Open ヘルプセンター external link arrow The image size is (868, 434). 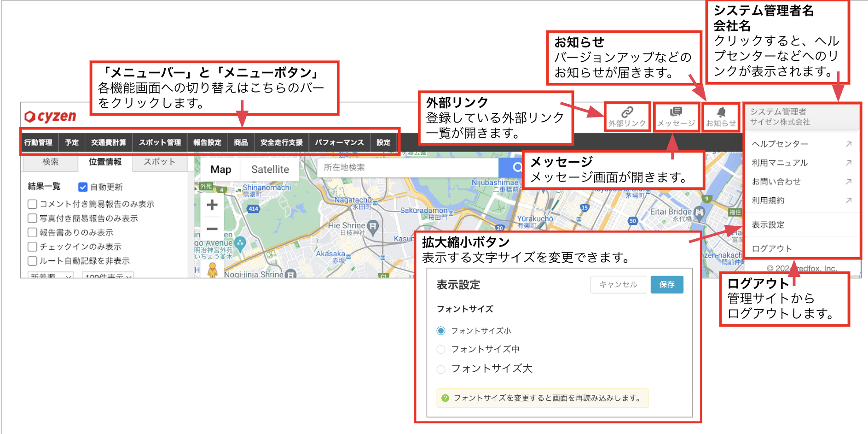(x=849, y=144)
